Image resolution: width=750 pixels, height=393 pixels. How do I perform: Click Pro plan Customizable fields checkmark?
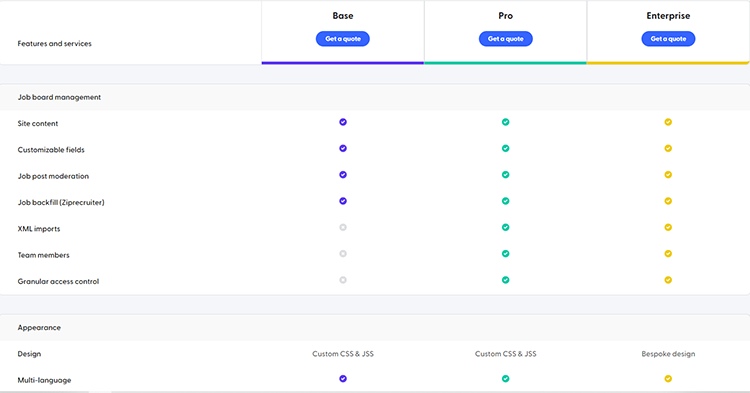[506, 148]
